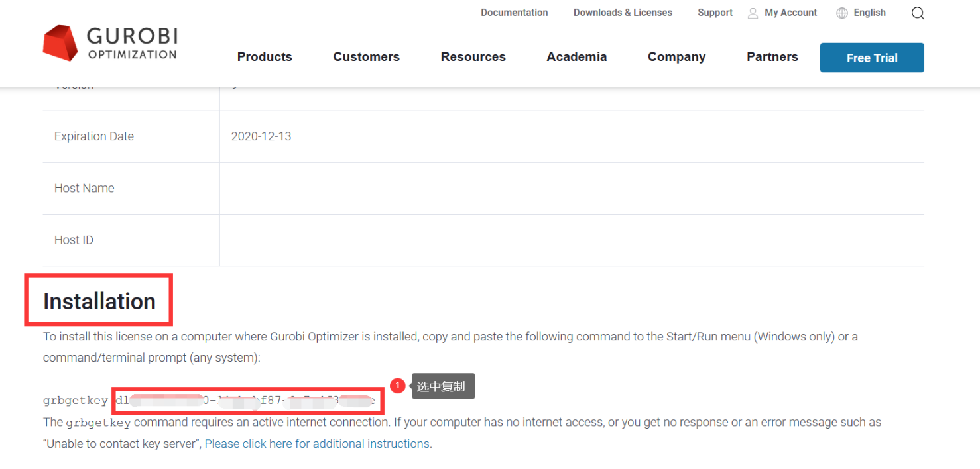Go to the Support page
This screenshot has height=469, width=980.
(715, 13)
